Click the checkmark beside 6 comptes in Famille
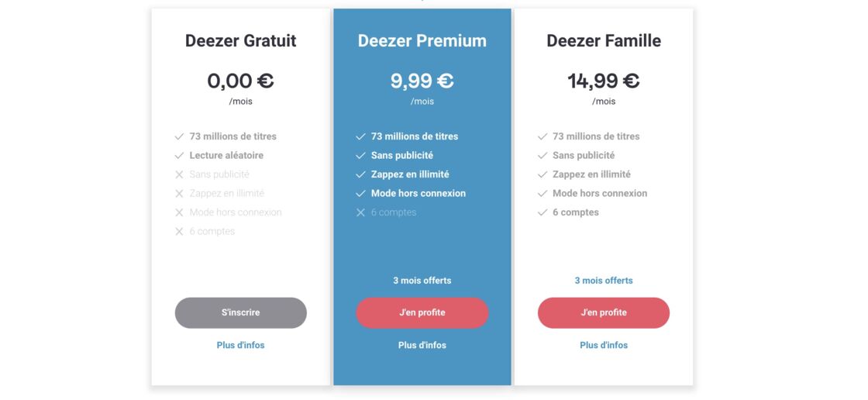This screenshot has height=400, width=868. [542, 212]
